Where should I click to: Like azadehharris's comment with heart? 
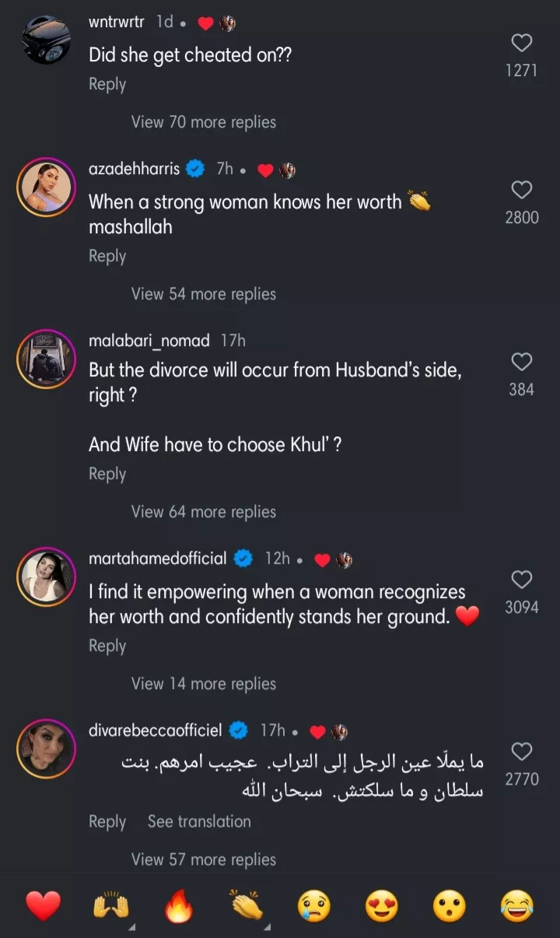pyautogui.click(x=521, y=190)
